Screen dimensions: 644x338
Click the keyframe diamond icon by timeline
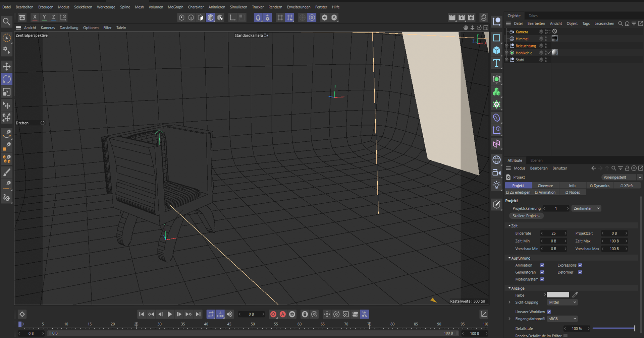pos(22,314)
